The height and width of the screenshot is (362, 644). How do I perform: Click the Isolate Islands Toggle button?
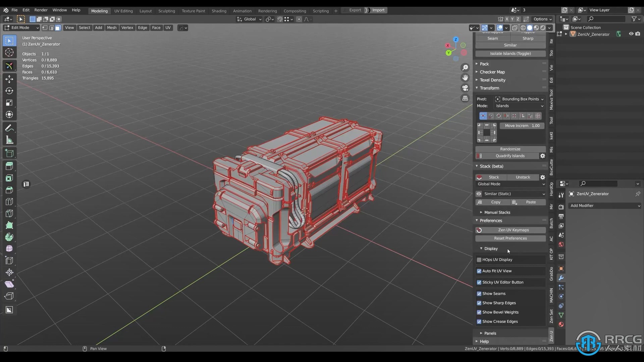pyautogui.click(x=511, y=53)
